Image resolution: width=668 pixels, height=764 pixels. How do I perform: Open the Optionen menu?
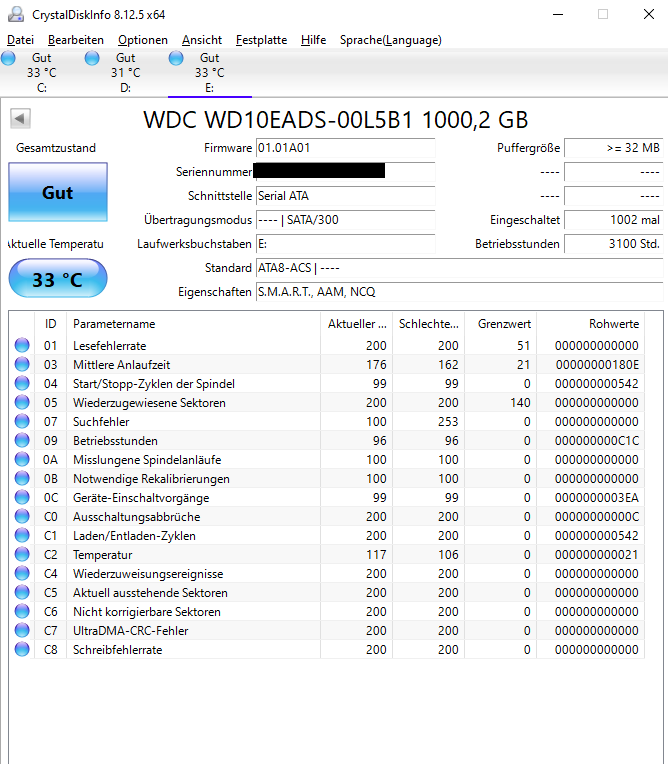coord(143,40)
